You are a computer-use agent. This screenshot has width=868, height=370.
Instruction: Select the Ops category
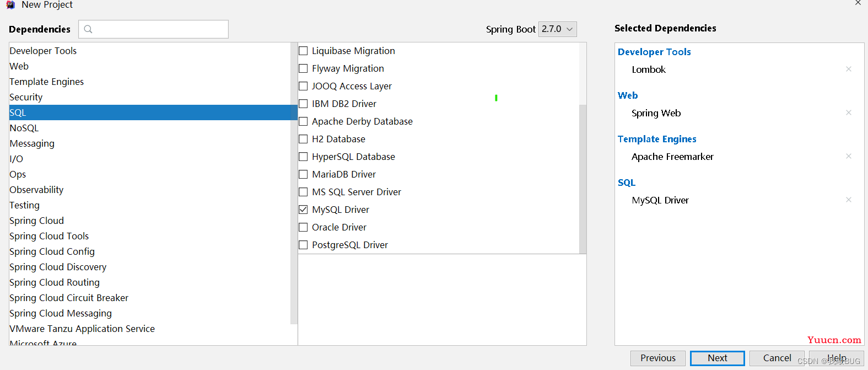pyautogui.click(x=150, y=174)
